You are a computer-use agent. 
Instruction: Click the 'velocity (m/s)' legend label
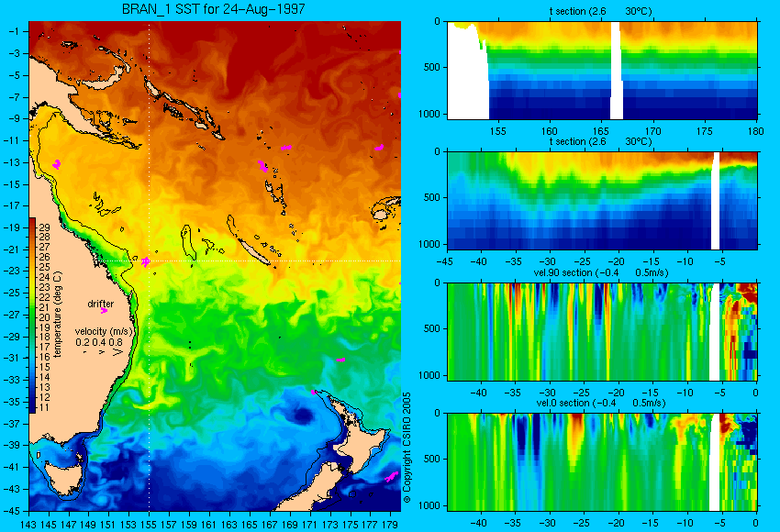pos(104,331)
